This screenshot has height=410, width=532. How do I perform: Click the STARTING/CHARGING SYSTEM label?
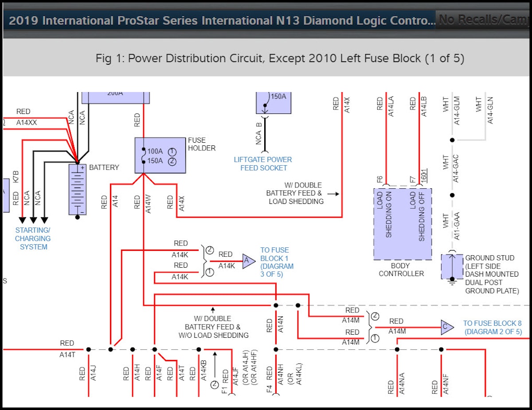[33, 238]
